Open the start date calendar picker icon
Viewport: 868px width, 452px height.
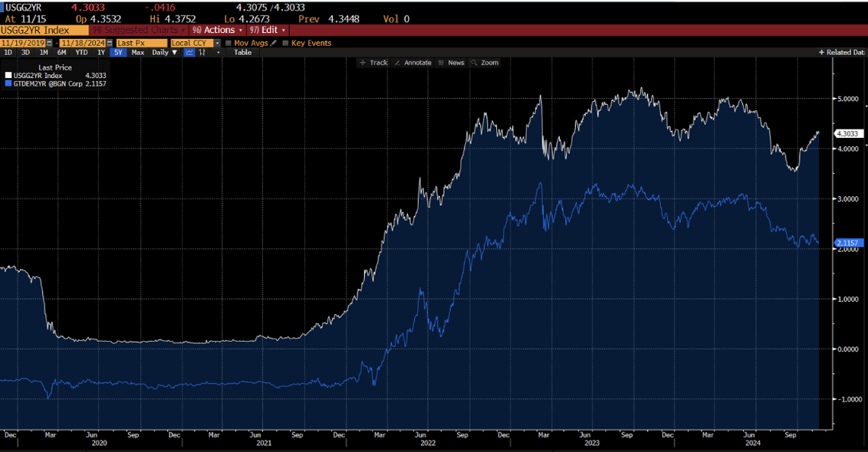click(x=50, y=43)
